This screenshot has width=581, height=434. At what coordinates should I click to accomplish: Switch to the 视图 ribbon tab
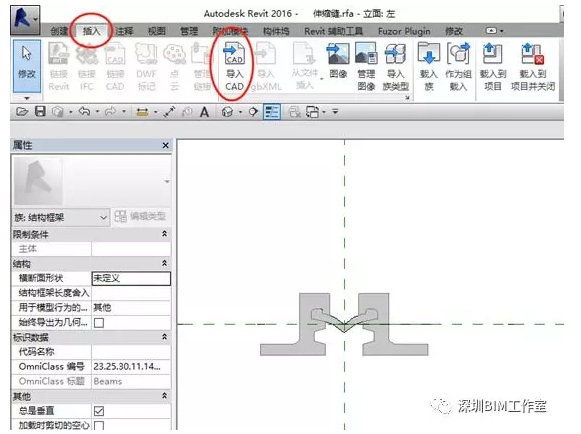pyautogui.click(x=157, y=31)
